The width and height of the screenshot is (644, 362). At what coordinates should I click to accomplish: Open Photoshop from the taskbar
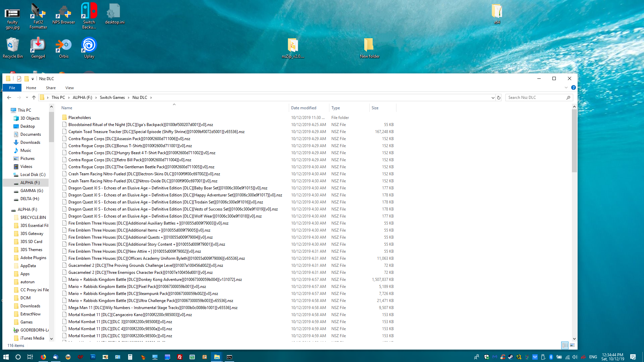tap(93, 357)
